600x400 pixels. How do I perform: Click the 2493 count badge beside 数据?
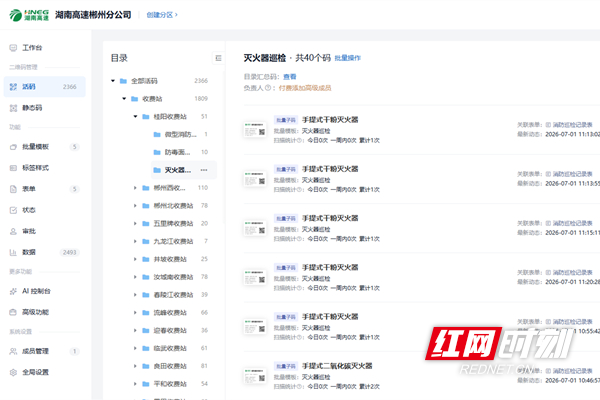[70, 252]
